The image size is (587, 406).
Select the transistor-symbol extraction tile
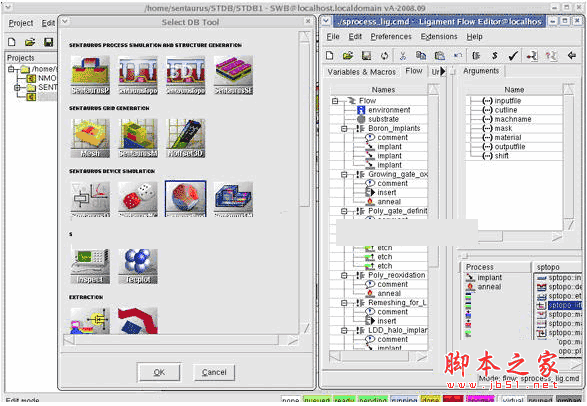[x=90, y=321]
